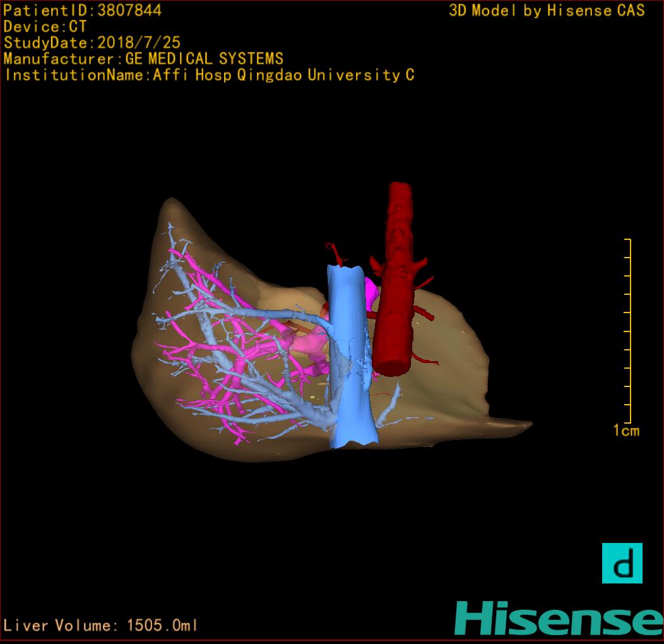
Task: Click the Liver Volume: 1505.0ml readout
Action: (100, 625)
